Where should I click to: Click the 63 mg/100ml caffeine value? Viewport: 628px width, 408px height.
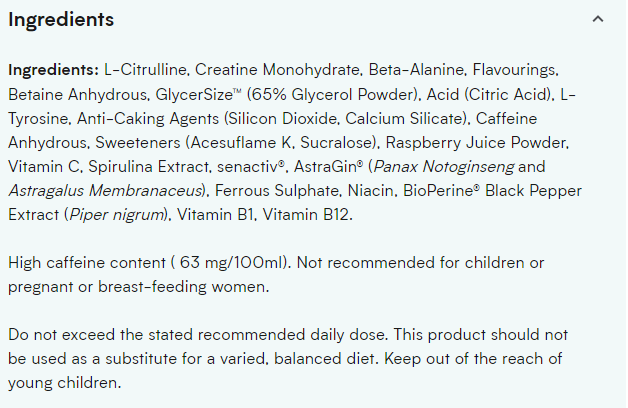coord(231,263)
